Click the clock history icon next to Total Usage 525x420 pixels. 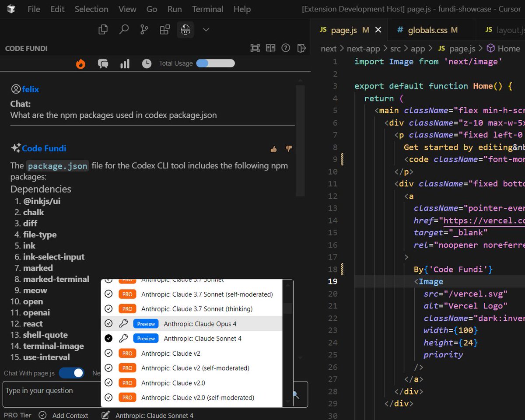click(147, 63)
